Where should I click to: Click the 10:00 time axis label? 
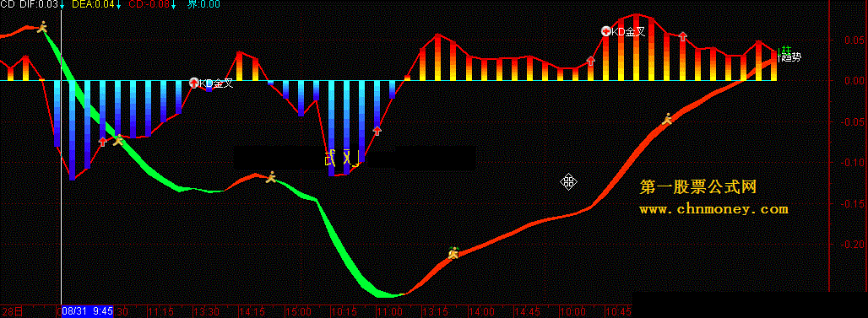coord(572,312)
